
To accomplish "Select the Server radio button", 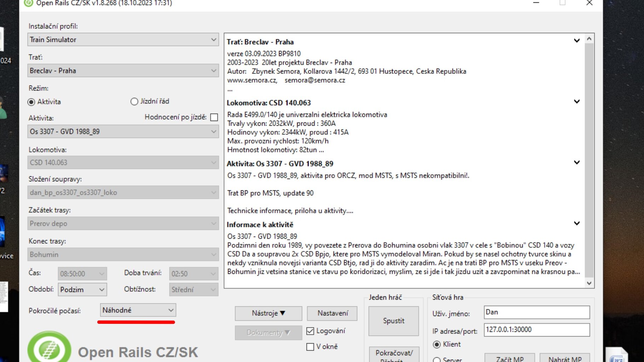I will click(x=437, y=360).
